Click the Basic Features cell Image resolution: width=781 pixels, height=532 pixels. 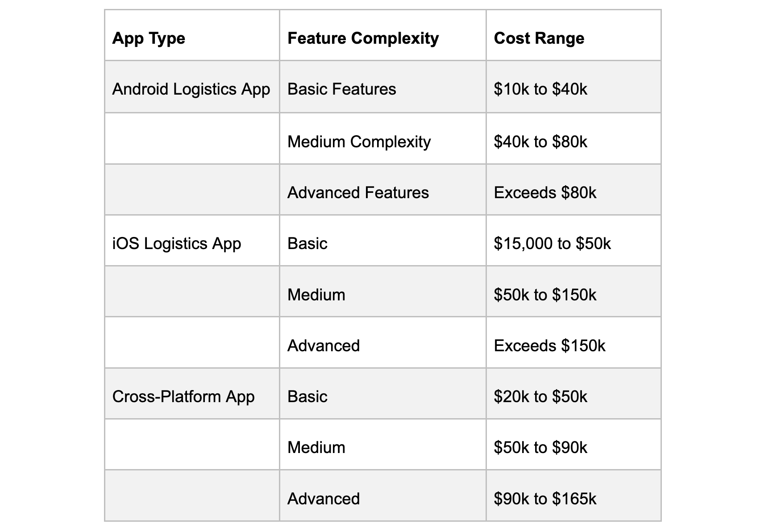(382, 87)
